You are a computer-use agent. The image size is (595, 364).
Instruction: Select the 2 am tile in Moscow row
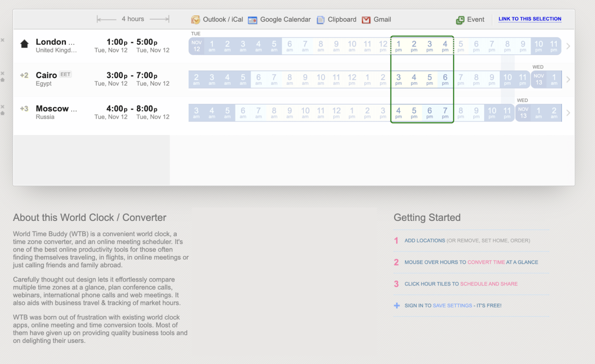(x=554, y=113)
